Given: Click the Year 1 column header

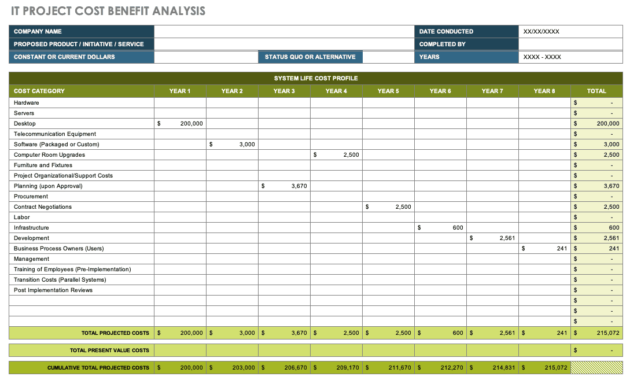Looking at the screenshot, I should (x=180, y=91).
